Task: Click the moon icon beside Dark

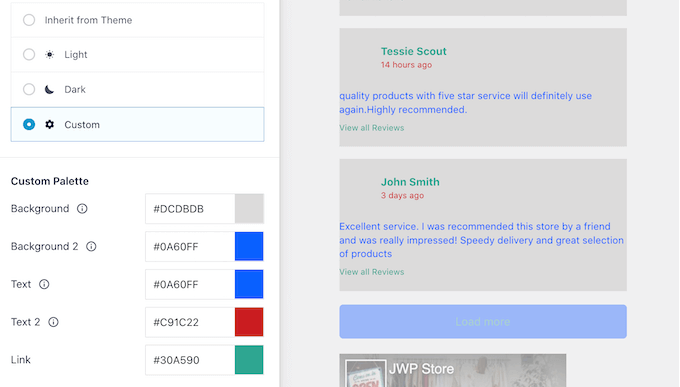Action: click(x=49, y=89)
